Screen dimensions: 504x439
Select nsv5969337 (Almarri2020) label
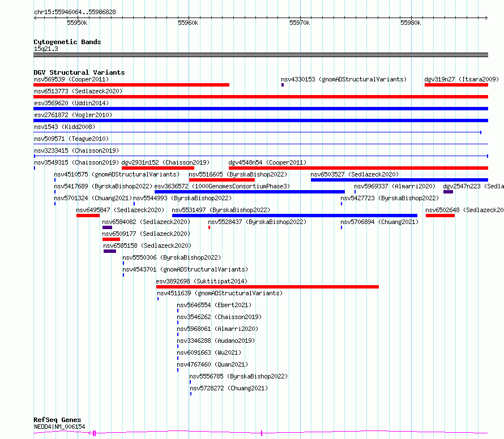tap(395, 186)
